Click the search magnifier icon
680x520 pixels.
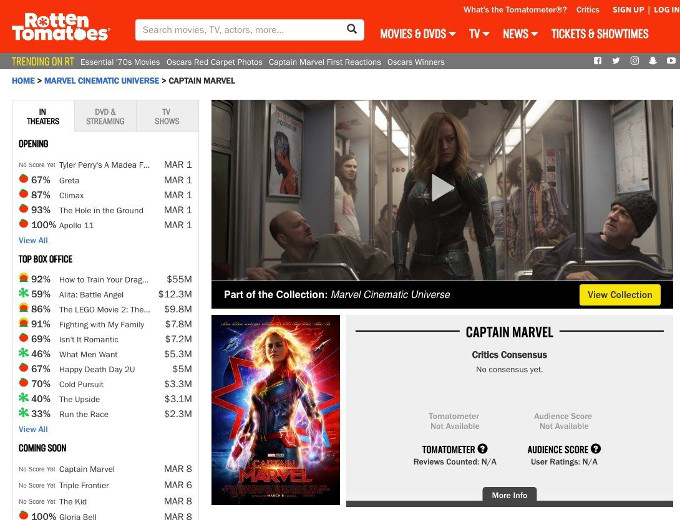(x=352, y=30)
